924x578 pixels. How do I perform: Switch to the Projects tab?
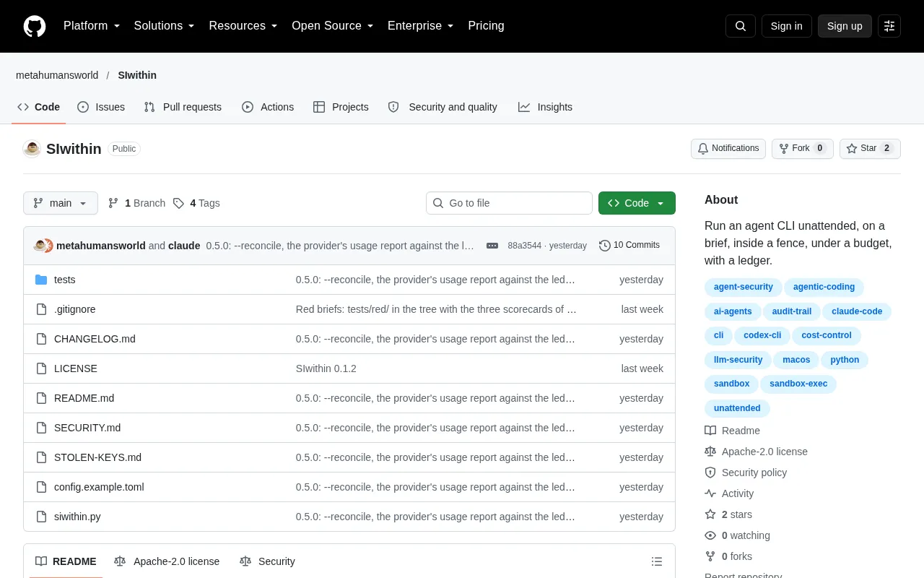point(341,107)
